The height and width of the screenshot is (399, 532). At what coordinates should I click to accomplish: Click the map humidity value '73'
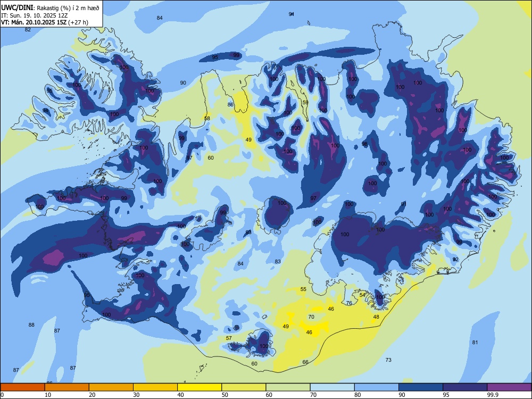[x=388, y=360]
